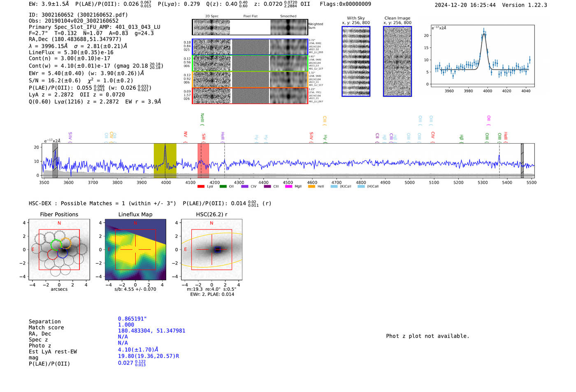Select the dark purple CIII legend swatch
The image size is (576, 392).
[267, 186]
